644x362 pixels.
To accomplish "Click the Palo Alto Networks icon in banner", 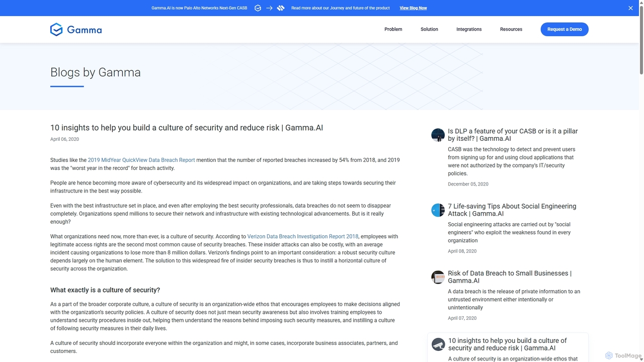I will (281, 8).
